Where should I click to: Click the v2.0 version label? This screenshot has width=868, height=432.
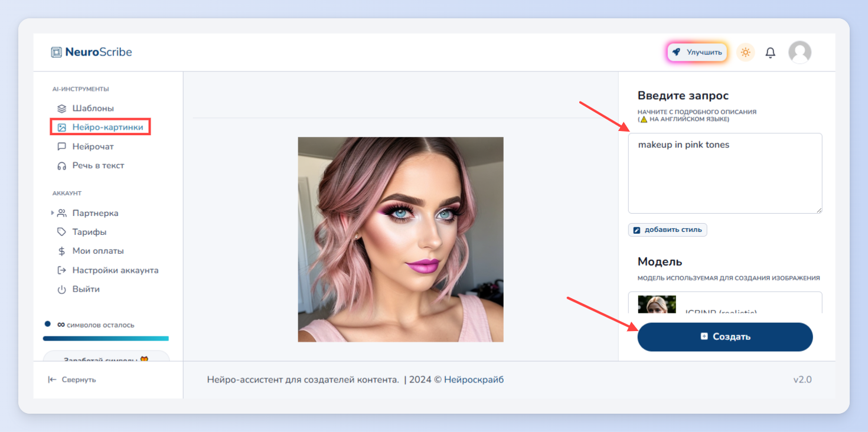tap(802, 379)
